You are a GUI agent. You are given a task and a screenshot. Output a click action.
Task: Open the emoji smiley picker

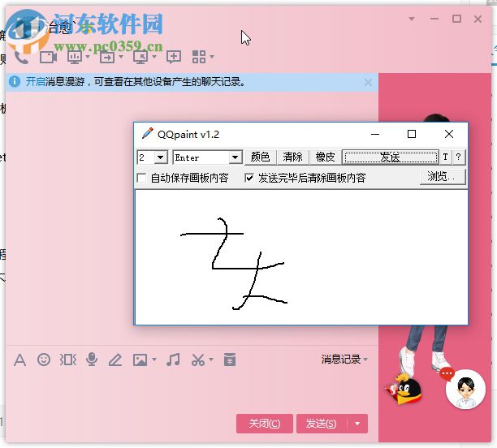[x=44, y=360]
